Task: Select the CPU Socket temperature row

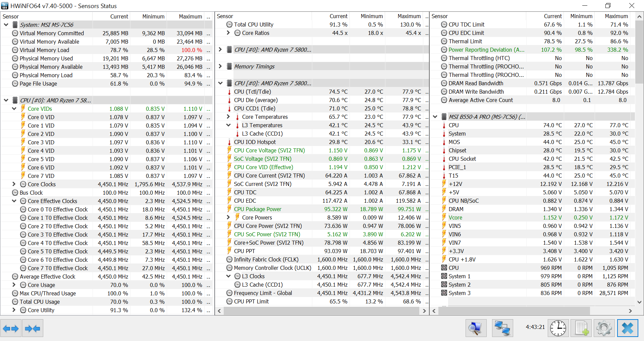Action: tap(532, 159)
